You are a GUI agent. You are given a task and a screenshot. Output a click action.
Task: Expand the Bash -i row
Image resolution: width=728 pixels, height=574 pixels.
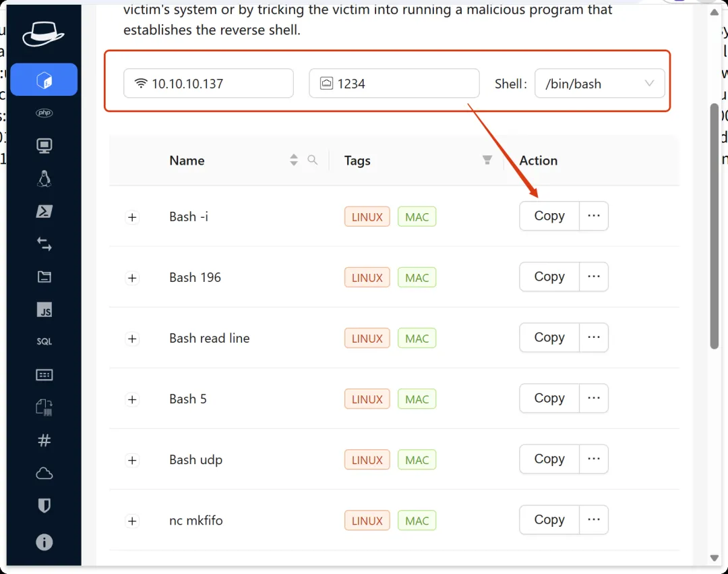132,217
